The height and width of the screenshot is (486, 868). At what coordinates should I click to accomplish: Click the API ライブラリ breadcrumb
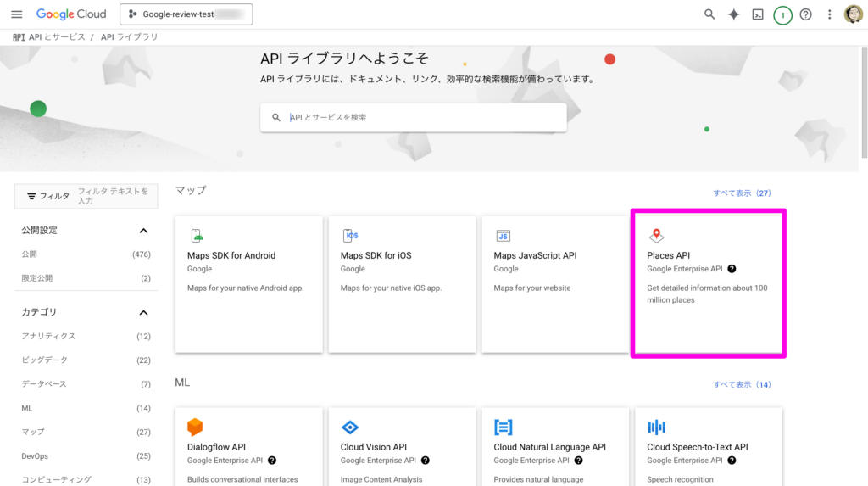tap(129, 37)
